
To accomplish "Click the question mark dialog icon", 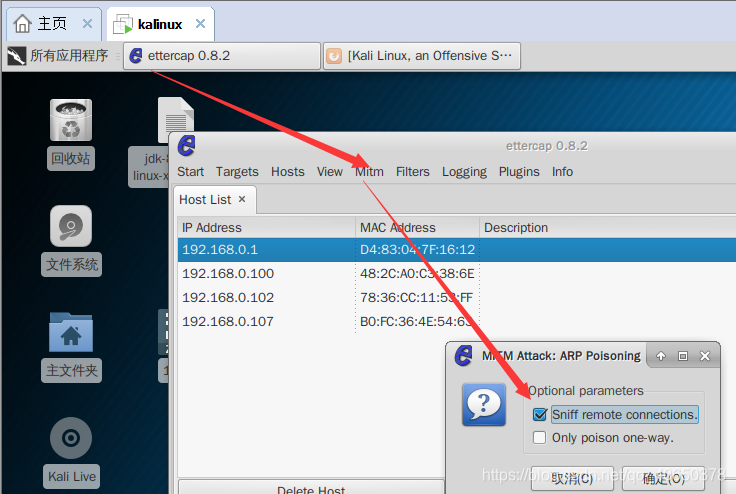I will (x=483, y=404).
